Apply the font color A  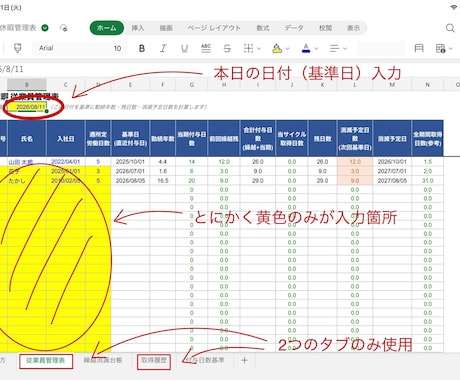pos(306,48)
